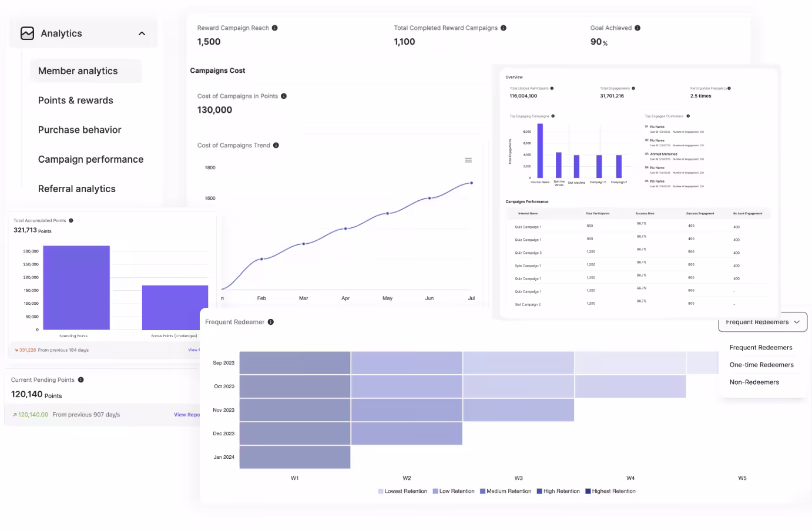Select Non-Redeemers option

tap(754, 382)
